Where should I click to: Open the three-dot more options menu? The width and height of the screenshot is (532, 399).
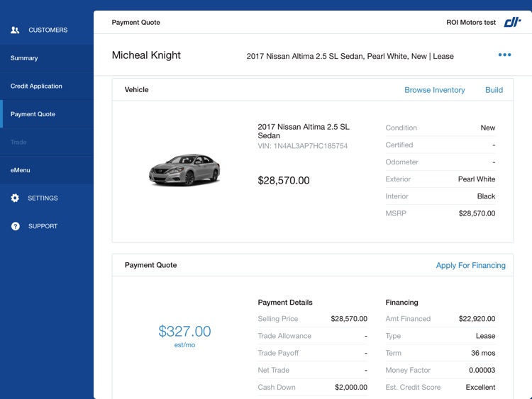click(504, 55)
